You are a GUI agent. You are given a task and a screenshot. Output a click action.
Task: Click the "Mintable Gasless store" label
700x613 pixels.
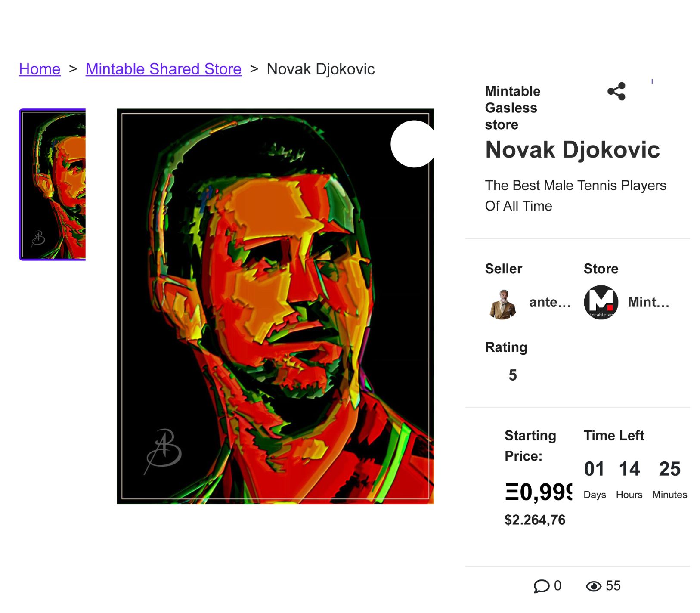(512, 108)
